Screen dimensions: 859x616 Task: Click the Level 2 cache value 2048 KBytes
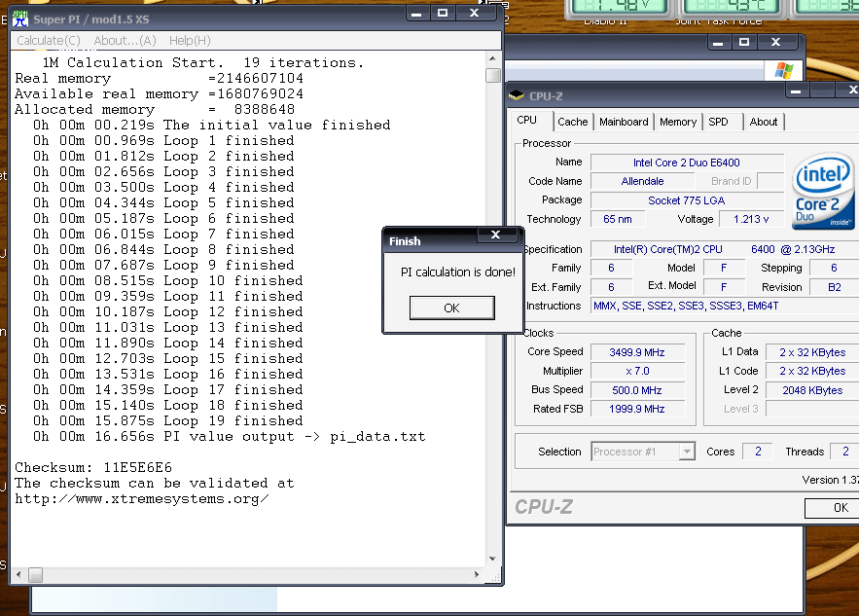[x=812, y=390]
